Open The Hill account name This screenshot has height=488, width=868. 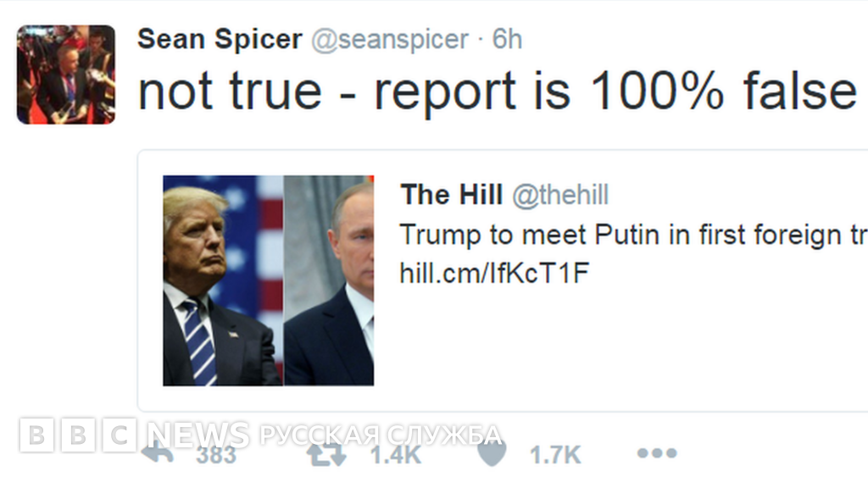coord(452,195)
